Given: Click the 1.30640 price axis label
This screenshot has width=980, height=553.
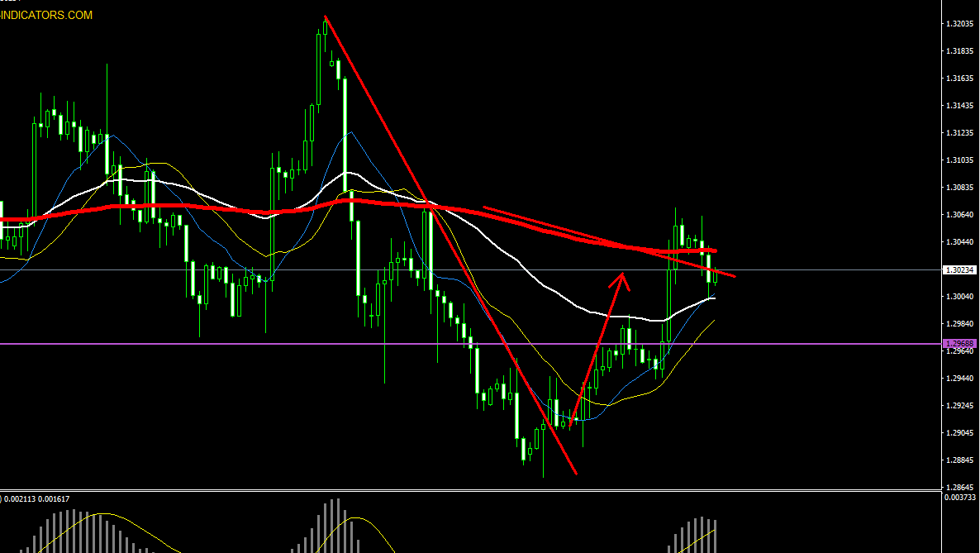Looking at the screenshot, I should (x=960, y=215).
